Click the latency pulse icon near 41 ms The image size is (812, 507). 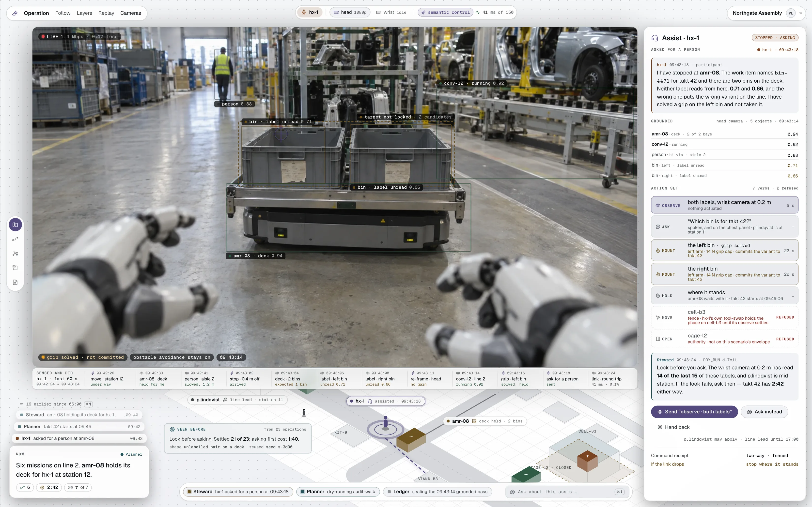[x=478, y=12]
